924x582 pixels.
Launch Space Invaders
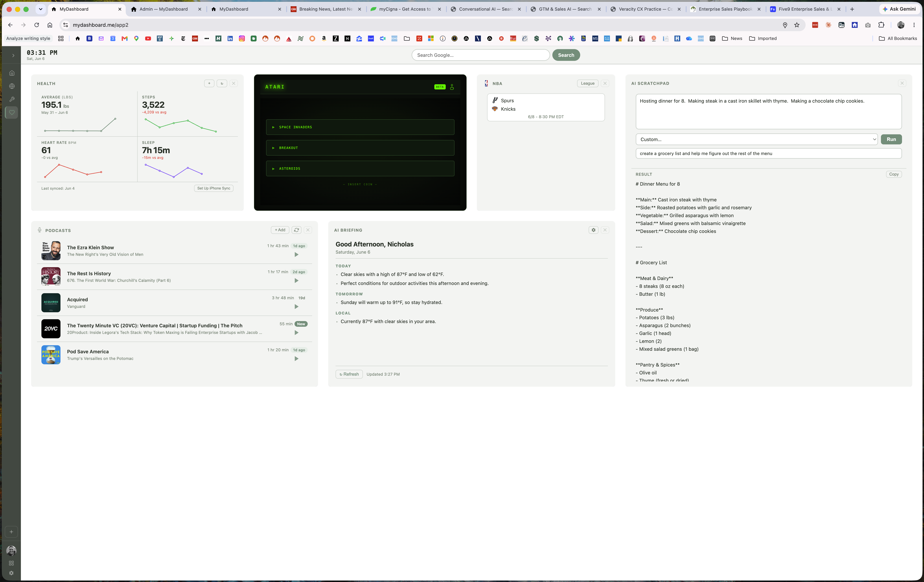click(360, 127)
